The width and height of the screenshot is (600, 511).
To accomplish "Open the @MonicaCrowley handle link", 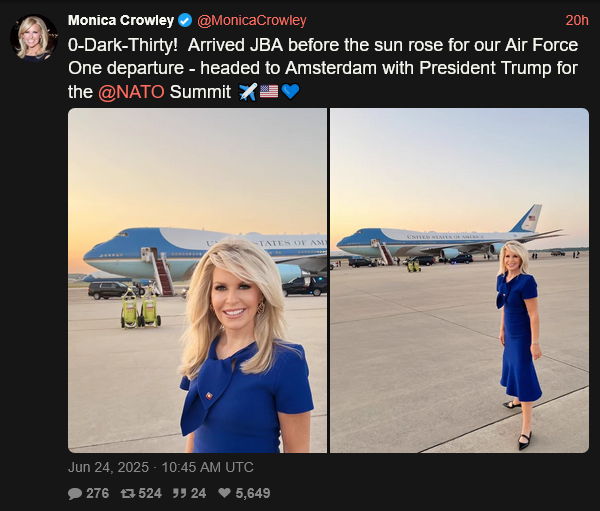I will (252, 20).
